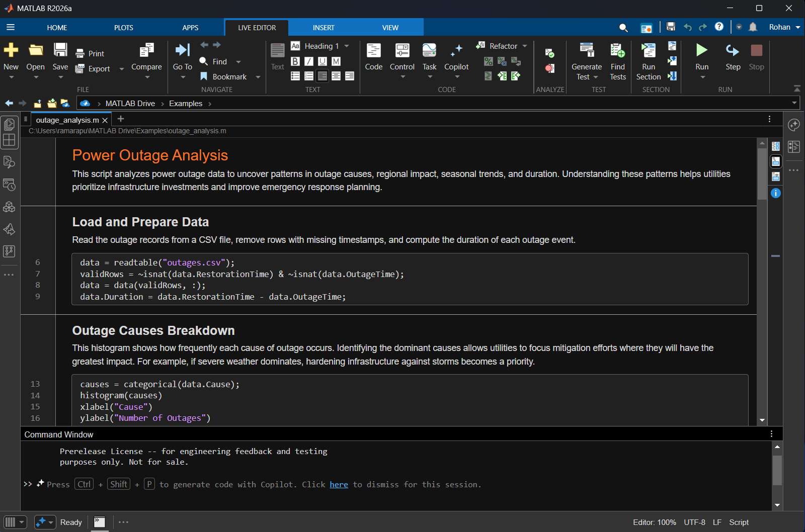Click Examples in the path bar
Viewport: 805px width, 532px height.
[x=185, y=104]
